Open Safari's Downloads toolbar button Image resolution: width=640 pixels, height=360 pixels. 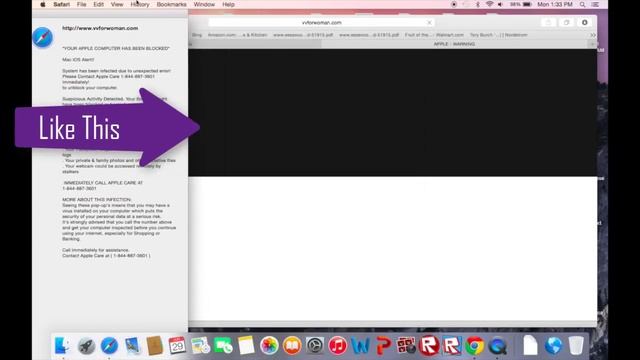[x=584, y=22]
